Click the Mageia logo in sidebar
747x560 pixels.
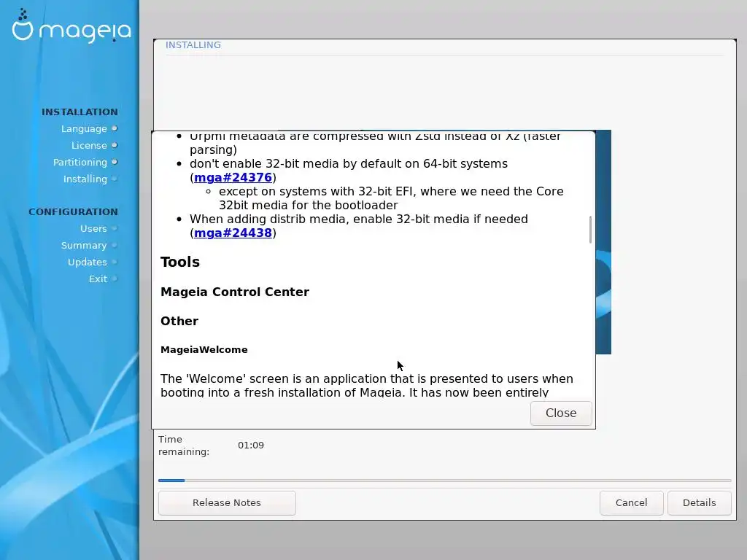point(71,26)
